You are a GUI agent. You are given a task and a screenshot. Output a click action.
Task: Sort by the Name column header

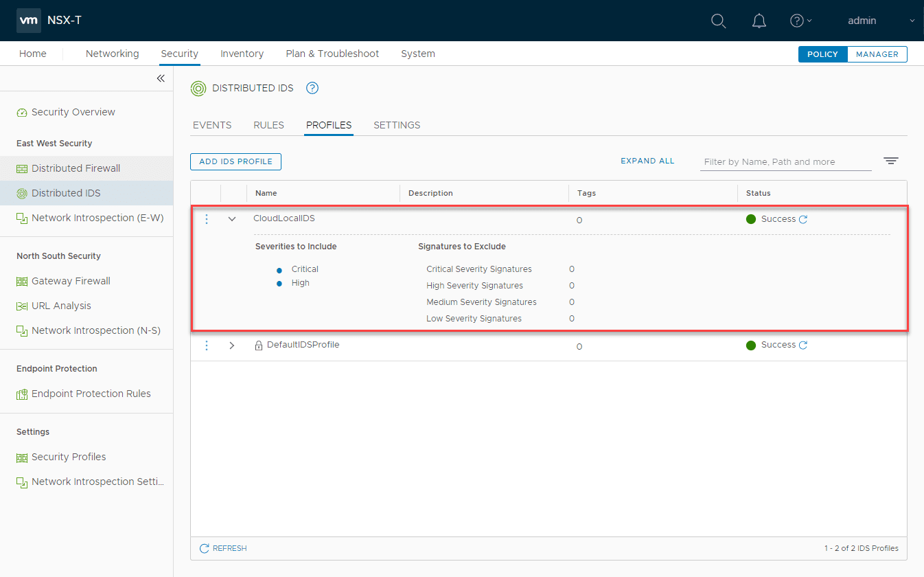(266, 193)
